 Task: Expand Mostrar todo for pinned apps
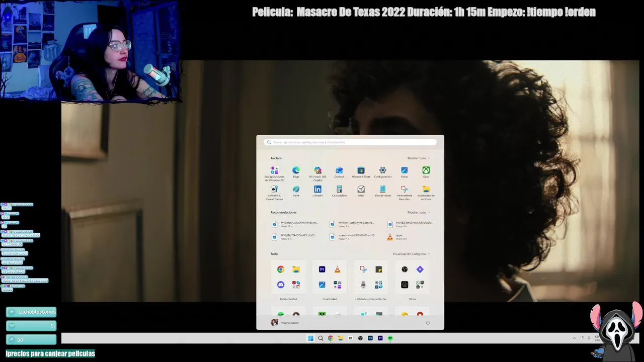[419, 158]
